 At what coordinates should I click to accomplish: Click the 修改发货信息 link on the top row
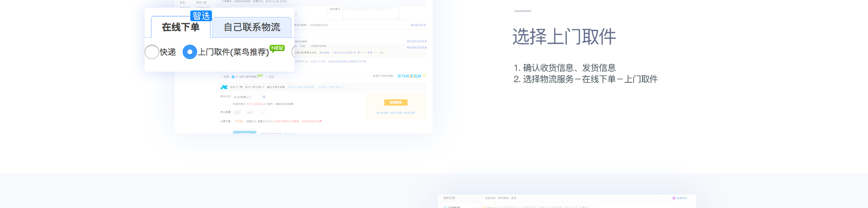tap(418, 25)
